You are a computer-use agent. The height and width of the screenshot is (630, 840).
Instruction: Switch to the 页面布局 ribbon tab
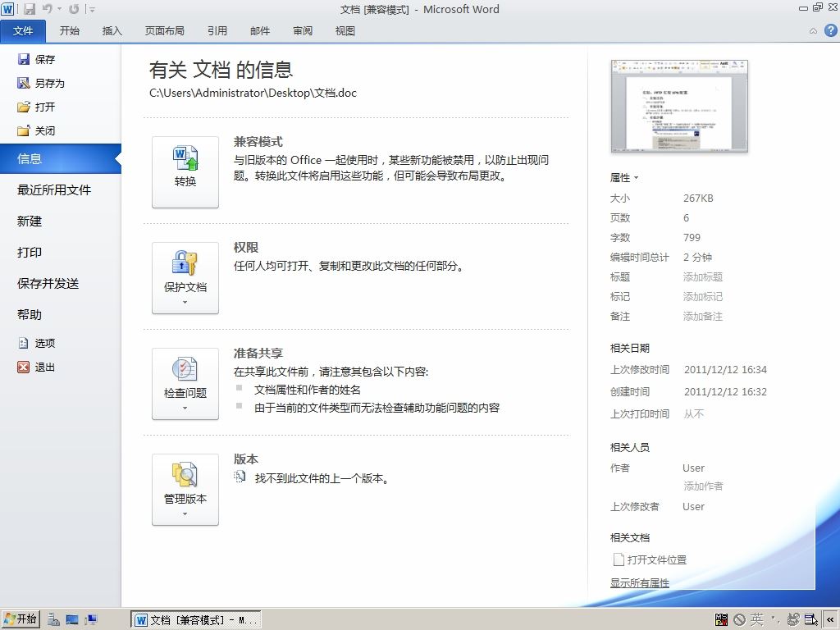tap(164, 31)
